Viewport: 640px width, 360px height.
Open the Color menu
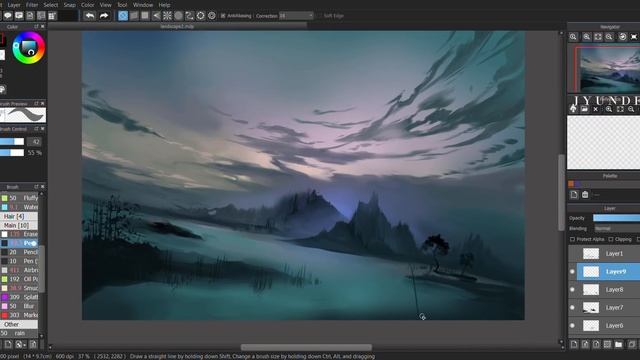pos(87,5)
